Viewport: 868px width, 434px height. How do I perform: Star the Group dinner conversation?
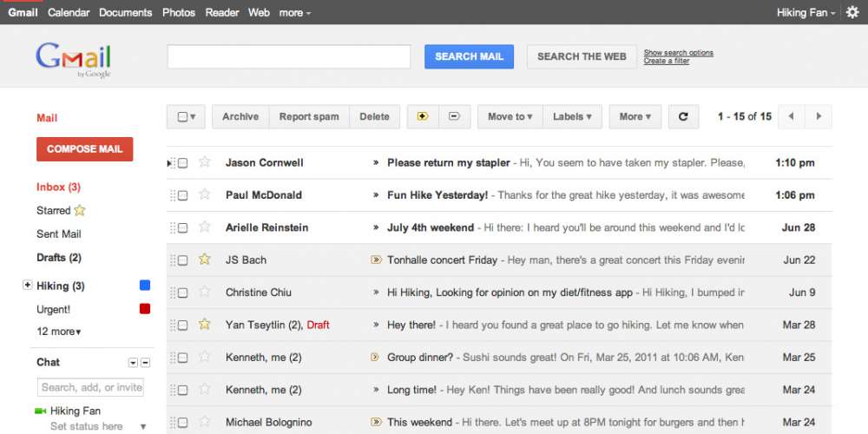pos(205,357)
